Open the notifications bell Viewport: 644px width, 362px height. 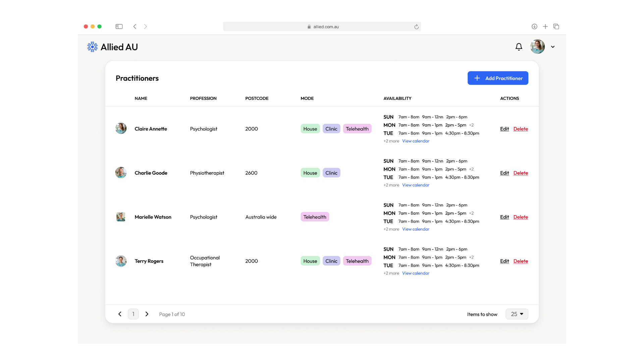(x=519, y=47)
